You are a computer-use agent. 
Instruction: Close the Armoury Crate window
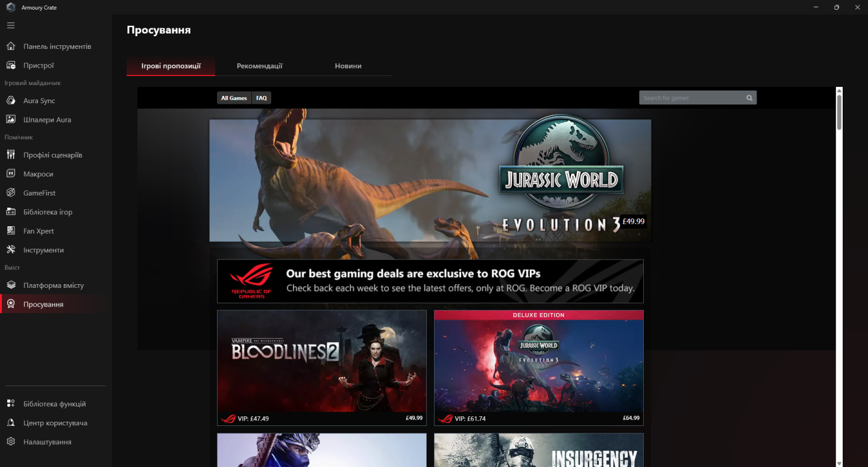click(x=858, y=7)
